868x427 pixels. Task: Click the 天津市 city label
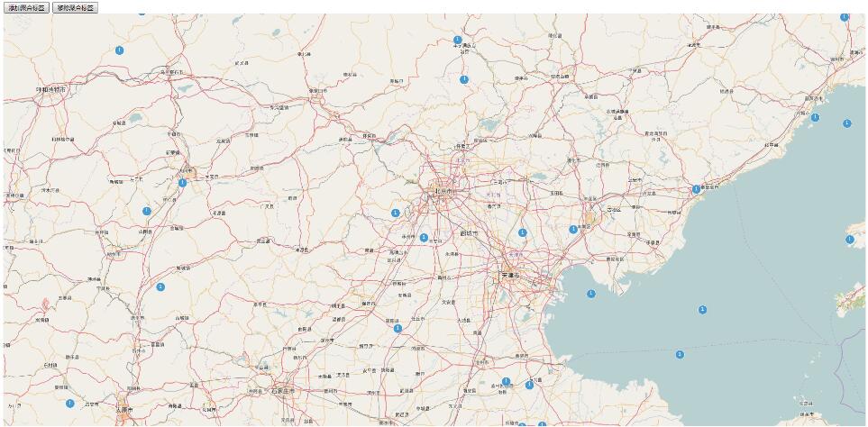(513, 275)
